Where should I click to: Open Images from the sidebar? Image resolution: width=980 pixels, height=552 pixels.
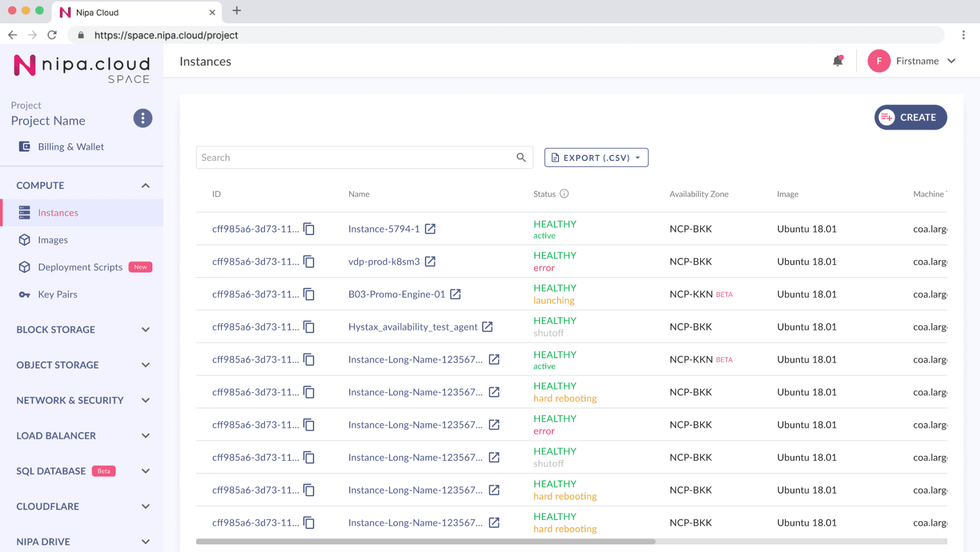coord(53,240)
